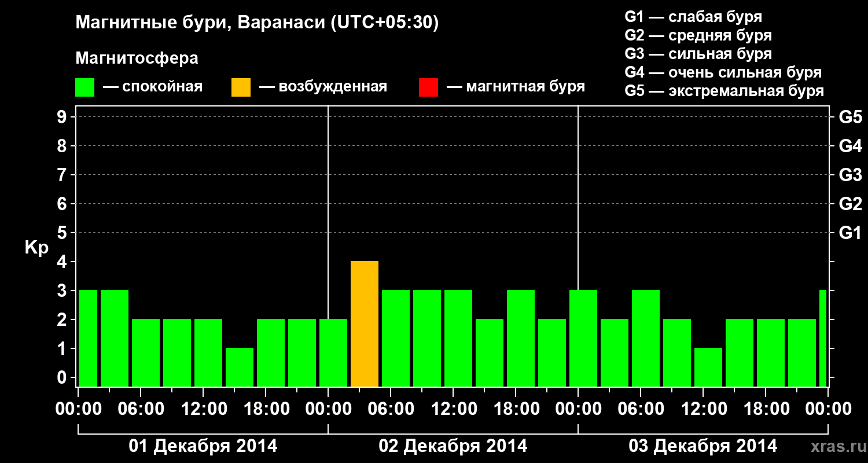
Task: Click the 'Магнитосфера' heading
Action: (x=137, y=58)
